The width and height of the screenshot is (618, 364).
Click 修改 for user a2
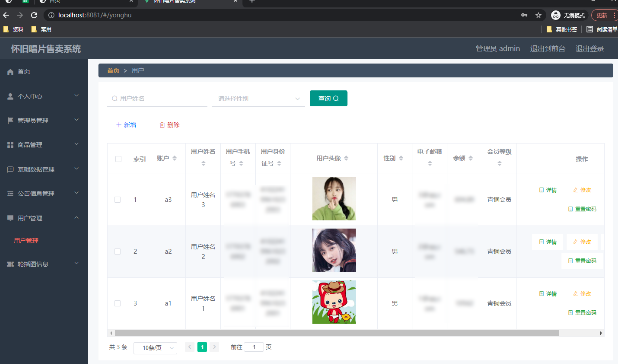(582, 242)
